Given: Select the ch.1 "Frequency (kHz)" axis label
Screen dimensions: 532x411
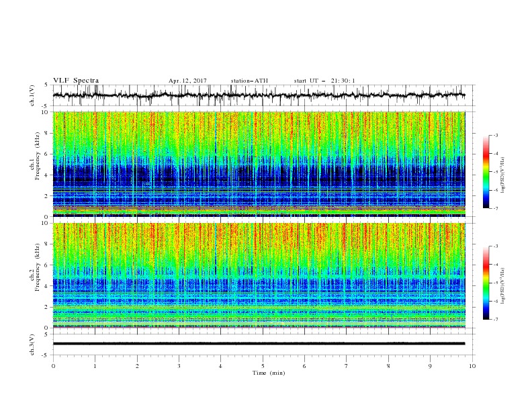Looking at the screenshot, I should pos(38,154).
